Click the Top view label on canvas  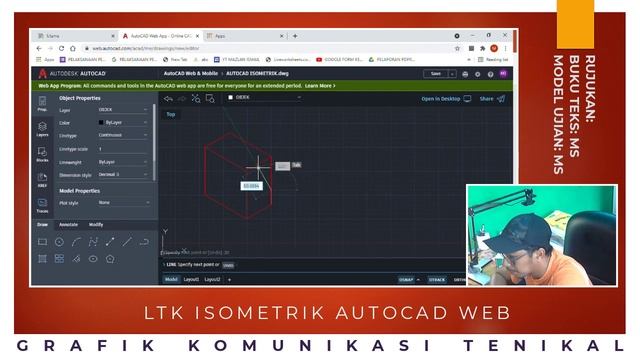coord(171,115)
